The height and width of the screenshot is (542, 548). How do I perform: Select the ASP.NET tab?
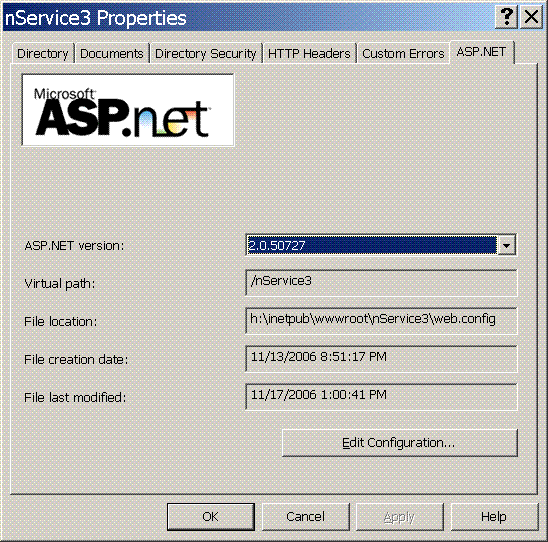point(482,52)
